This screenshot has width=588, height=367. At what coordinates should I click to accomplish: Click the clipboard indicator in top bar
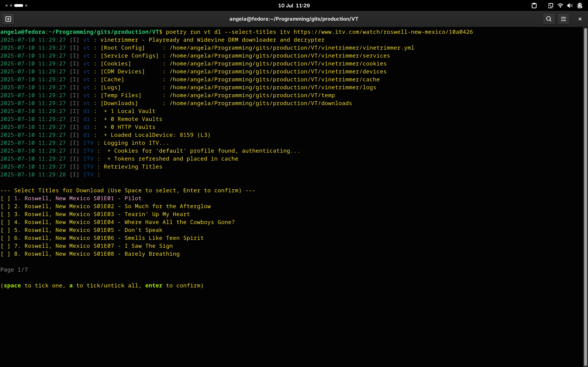pos(534,6)
